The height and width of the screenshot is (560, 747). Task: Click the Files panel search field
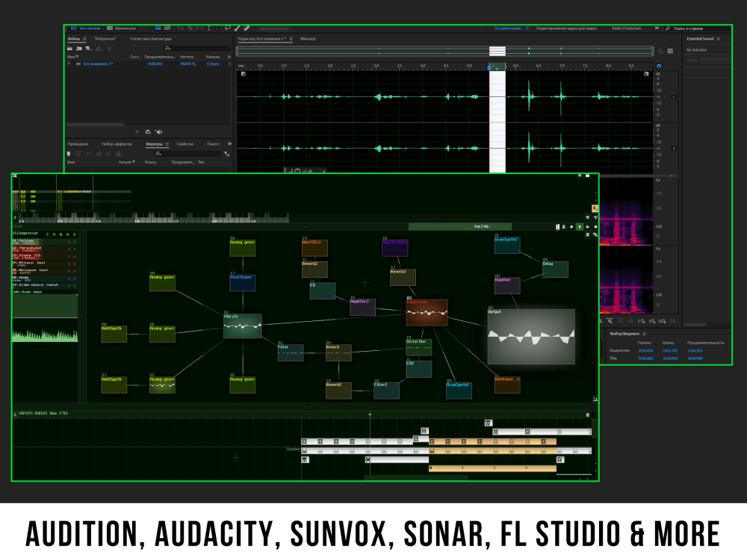[196, 49]
